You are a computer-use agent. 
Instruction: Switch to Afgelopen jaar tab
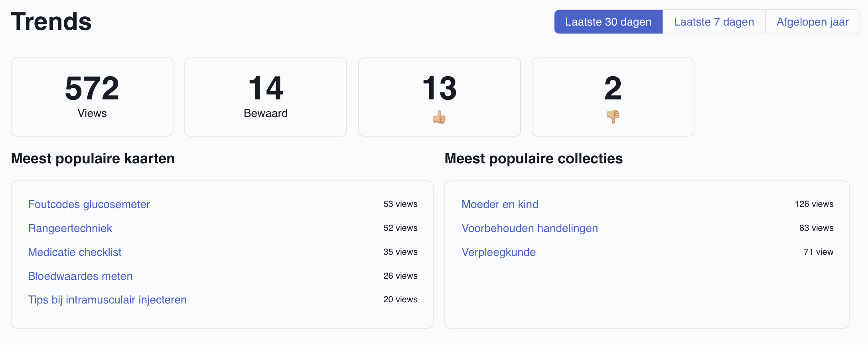click(x=813, y=22)
